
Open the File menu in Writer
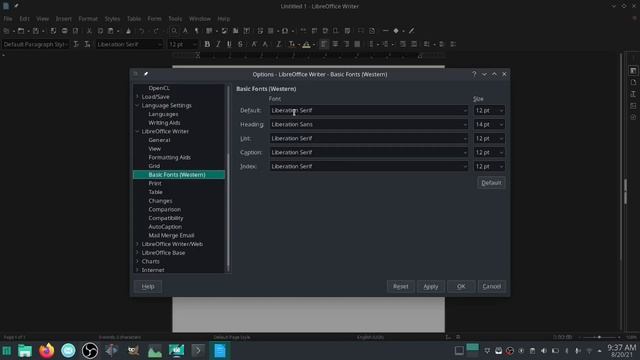point(8,19)
